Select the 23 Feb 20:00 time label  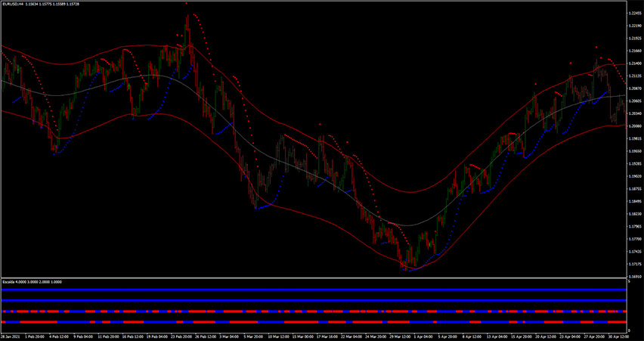(x=183, y=336)
